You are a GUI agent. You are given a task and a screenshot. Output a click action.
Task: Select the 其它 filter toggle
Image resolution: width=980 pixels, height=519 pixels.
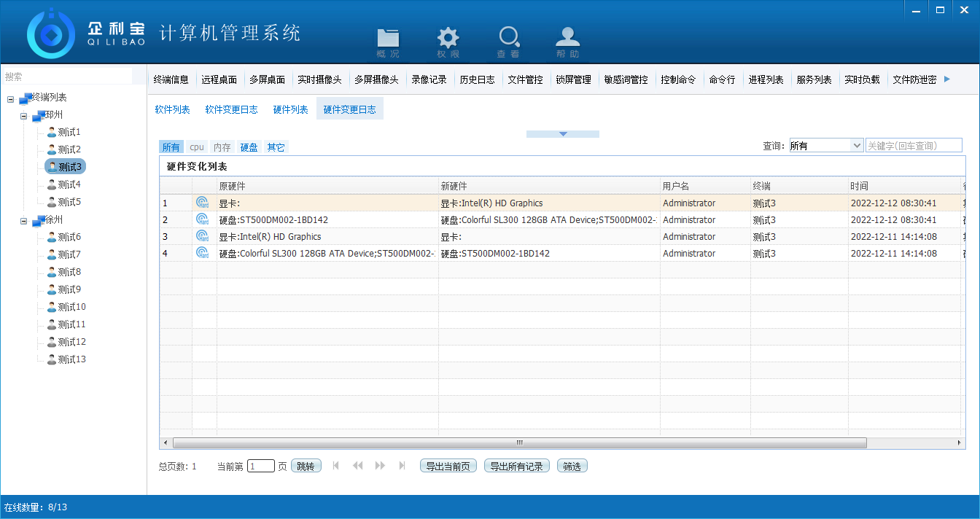click(276, 147)
